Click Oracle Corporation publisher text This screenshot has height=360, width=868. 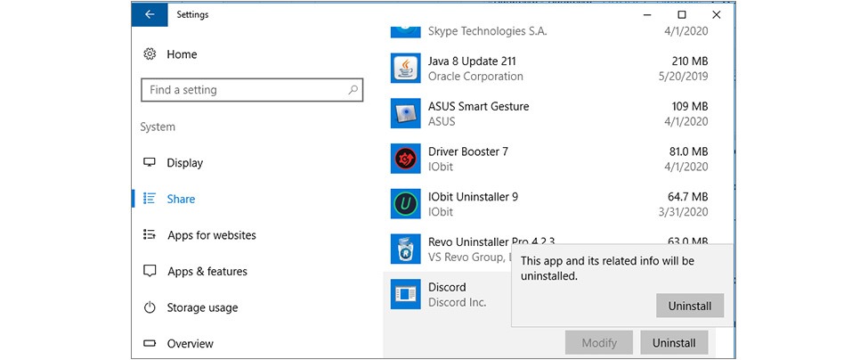475,77
